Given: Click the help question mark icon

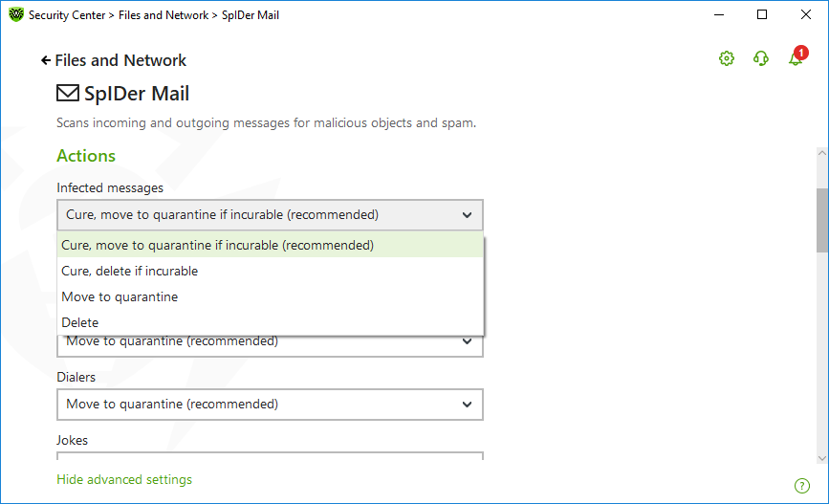Looking at the screenshot, I should (802, 486).
